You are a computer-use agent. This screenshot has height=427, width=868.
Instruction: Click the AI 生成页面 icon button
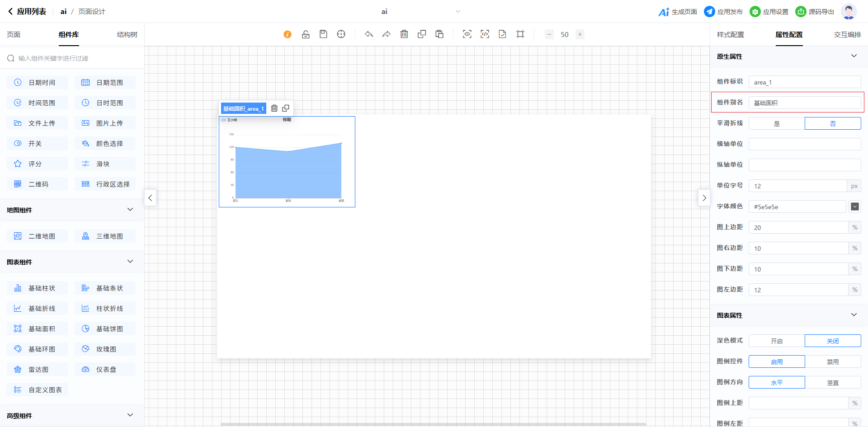677,12
